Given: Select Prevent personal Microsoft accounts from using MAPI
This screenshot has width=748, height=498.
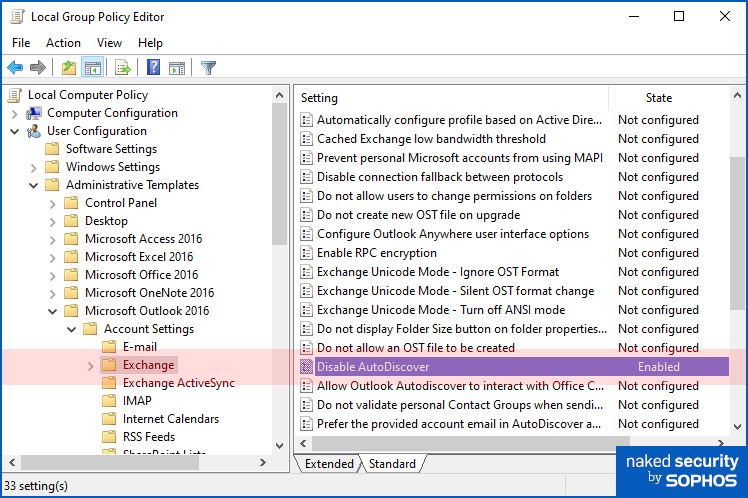Looking at the screenshot, I should [x=460, y=158].
